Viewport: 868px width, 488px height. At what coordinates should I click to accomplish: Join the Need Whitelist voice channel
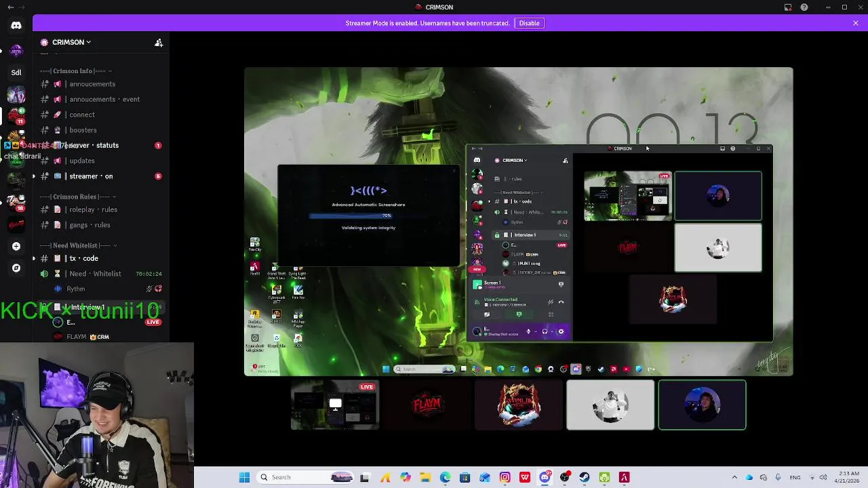[100, 274]
